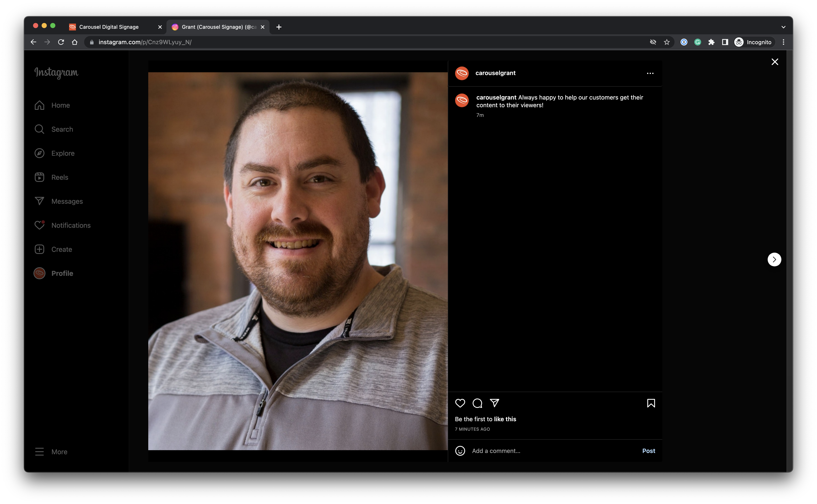This screenshot has width=817, height=504.
Task: Toggle the browser side panel
Action: click(725, 42)
